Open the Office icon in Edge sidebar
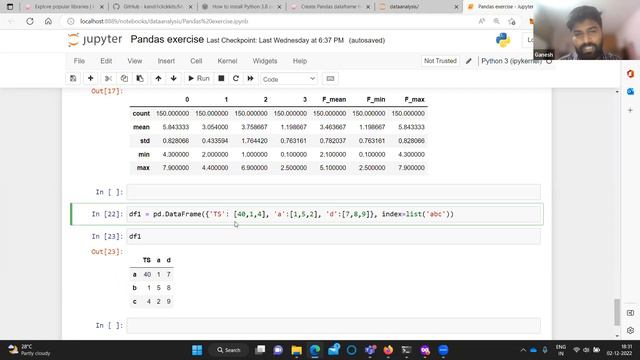This screenshot has width=640, height=360. click(x=630, y=73)
